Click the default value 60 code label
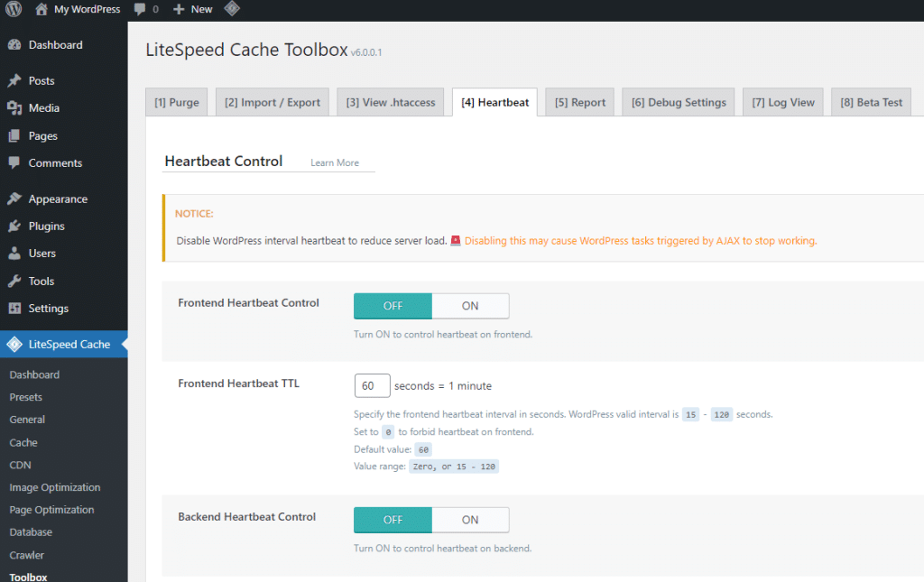Screen dimensions: 924x582 point(423,449)
